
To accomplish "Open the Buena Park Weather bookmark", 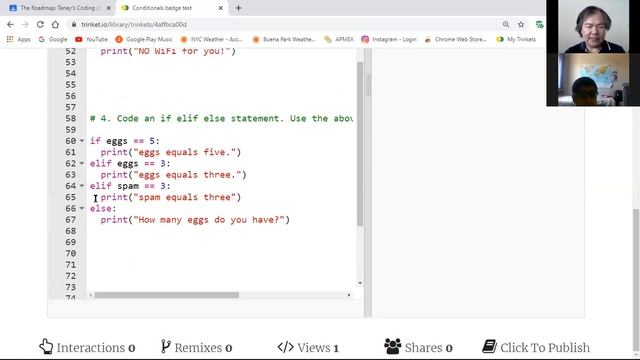I will tap(284, 39).
